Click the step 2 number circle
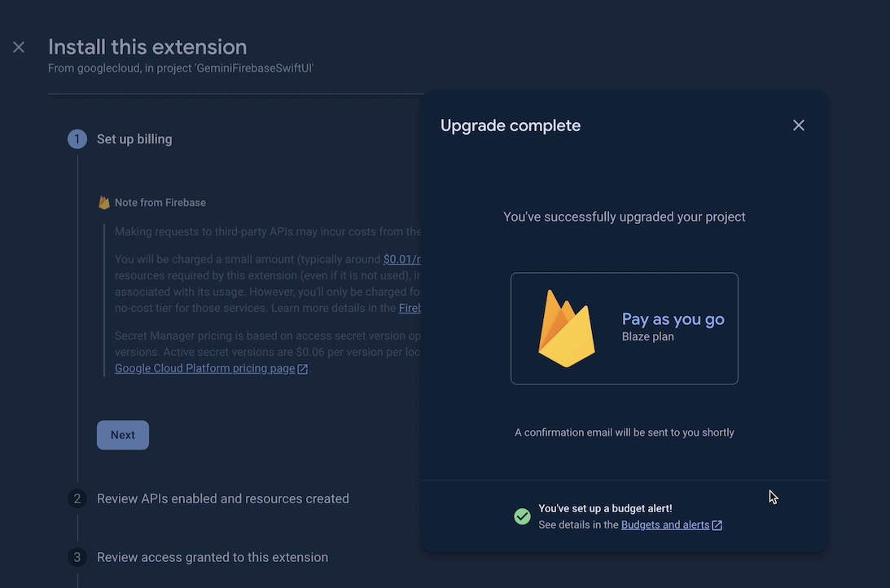Viewport: 890px width, 588px height. (x=77, y=498)
